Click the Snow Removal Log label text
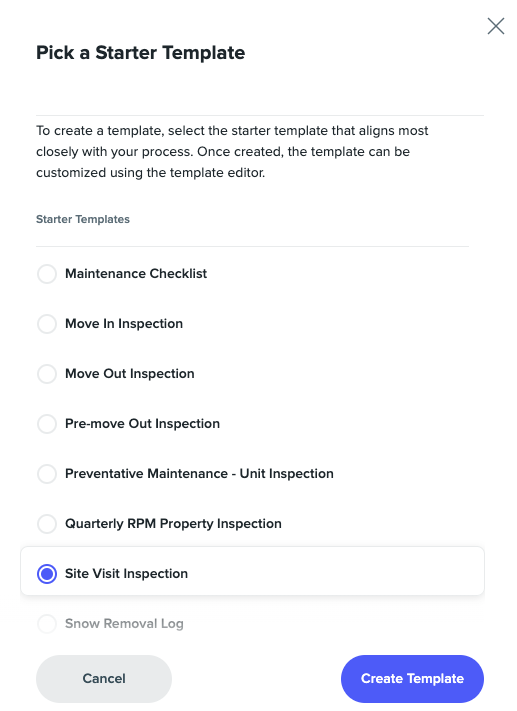The width and height of the screenshot is (517, 711). click(124, 623)
